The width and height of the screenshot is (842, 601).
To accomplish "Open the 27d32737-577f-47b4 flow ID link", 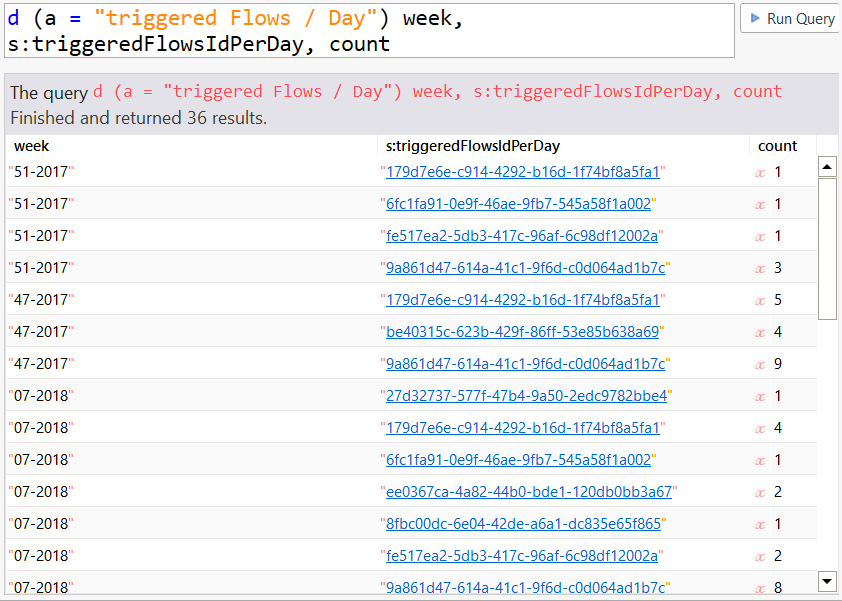I will coord(526,396).
